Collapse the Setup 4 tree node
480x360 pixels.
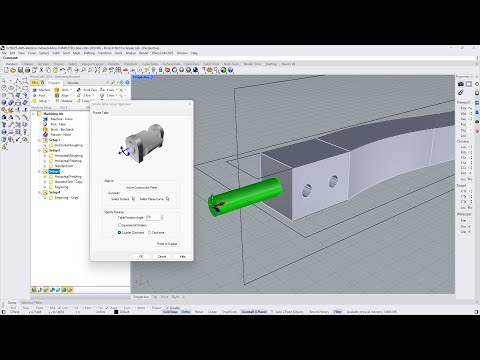coord(39,192)
